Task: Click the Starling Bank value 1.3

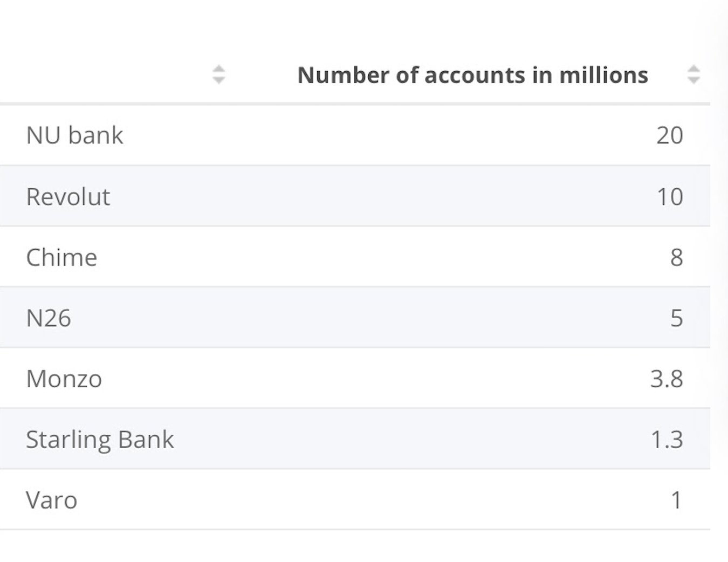Action: click(667, 440)
